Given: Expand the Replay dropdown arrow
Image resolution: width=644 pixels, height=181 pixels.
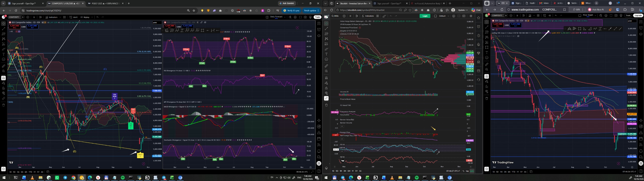Looking at the screenshot, I should (92, 17).
